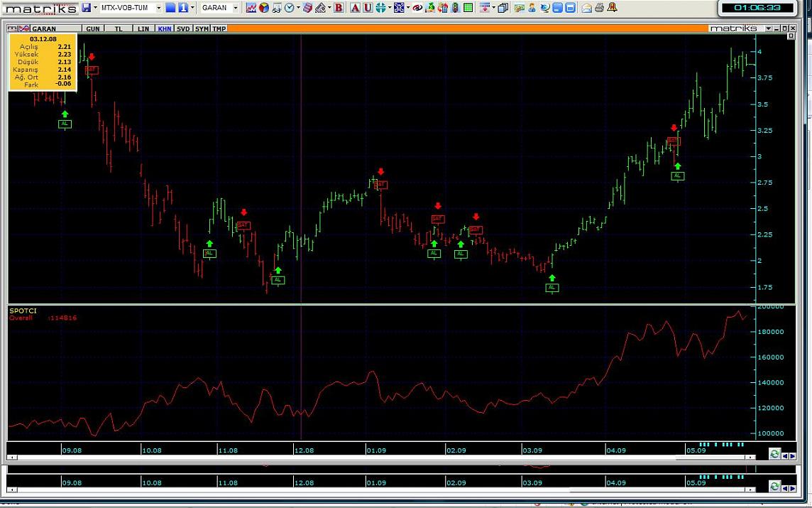Refresh upper chart with green arrows button

pos(774,454)
